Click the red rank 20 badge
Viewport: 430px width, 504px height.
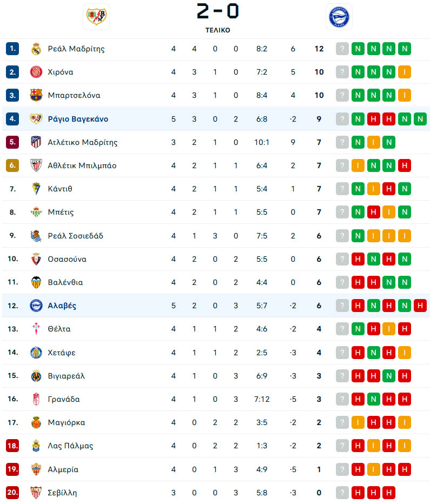point(12,493)
